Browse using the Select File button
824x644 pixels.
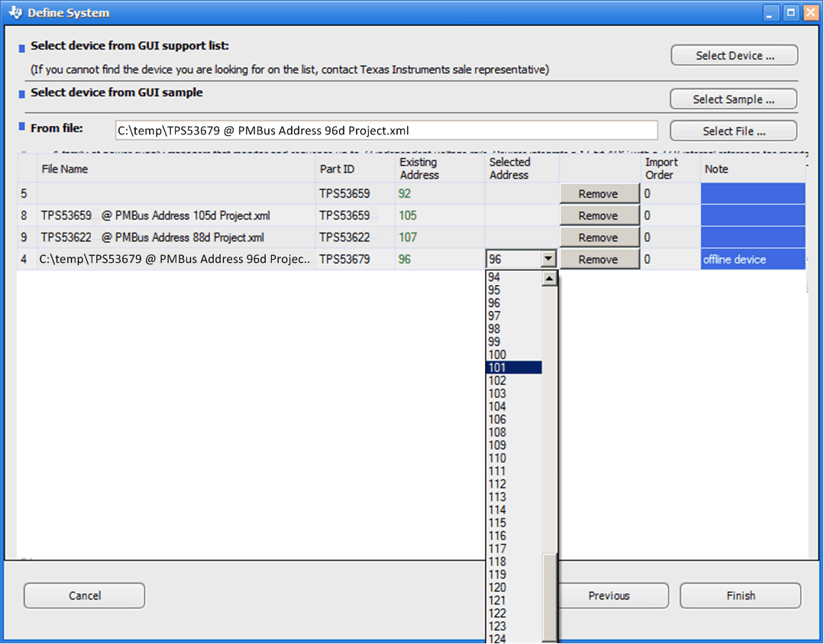(733, 131)
